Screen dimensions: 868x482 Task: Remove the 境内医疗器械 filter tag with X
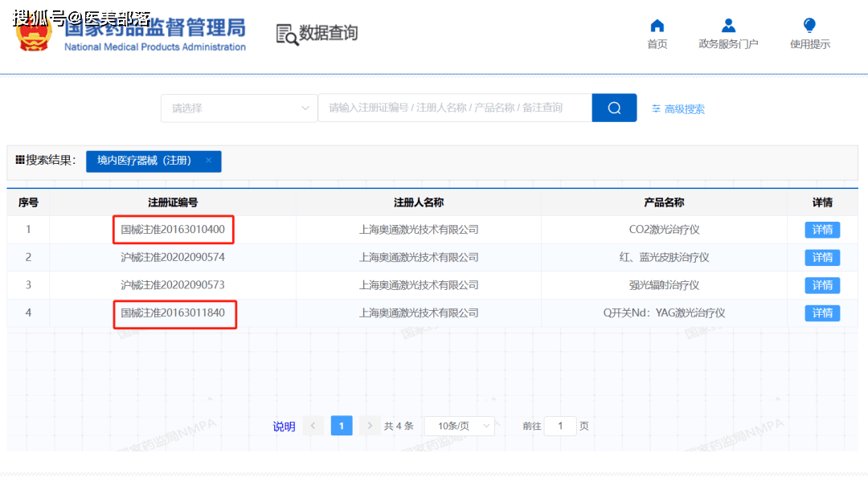[208, 161]
